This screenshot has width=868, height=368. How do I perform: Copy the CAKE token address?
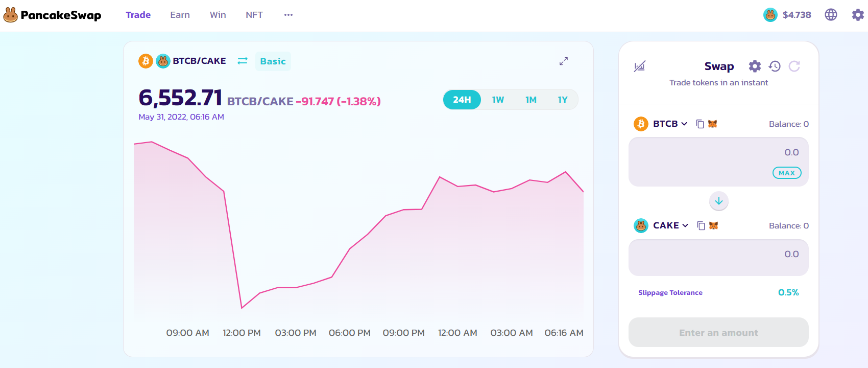tap(701, 225)
